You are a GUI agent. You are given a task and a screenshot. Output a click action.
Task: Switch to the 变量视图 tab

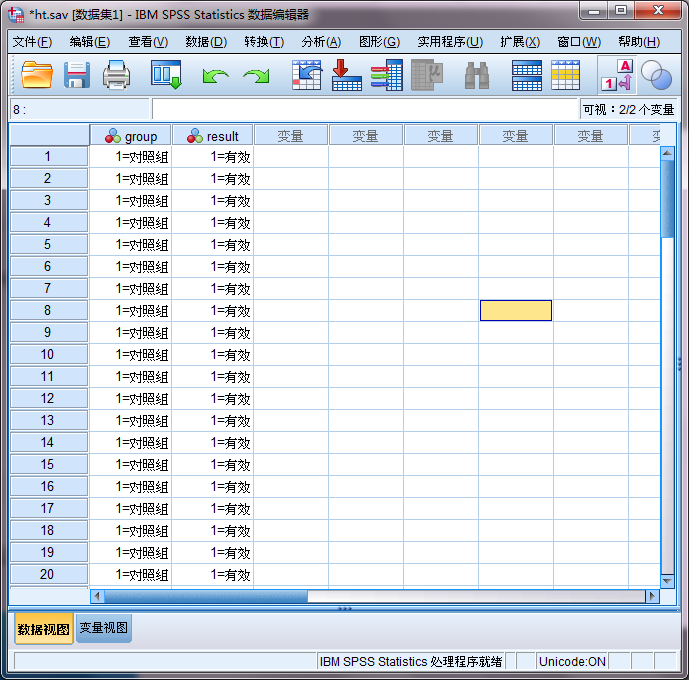104,628
